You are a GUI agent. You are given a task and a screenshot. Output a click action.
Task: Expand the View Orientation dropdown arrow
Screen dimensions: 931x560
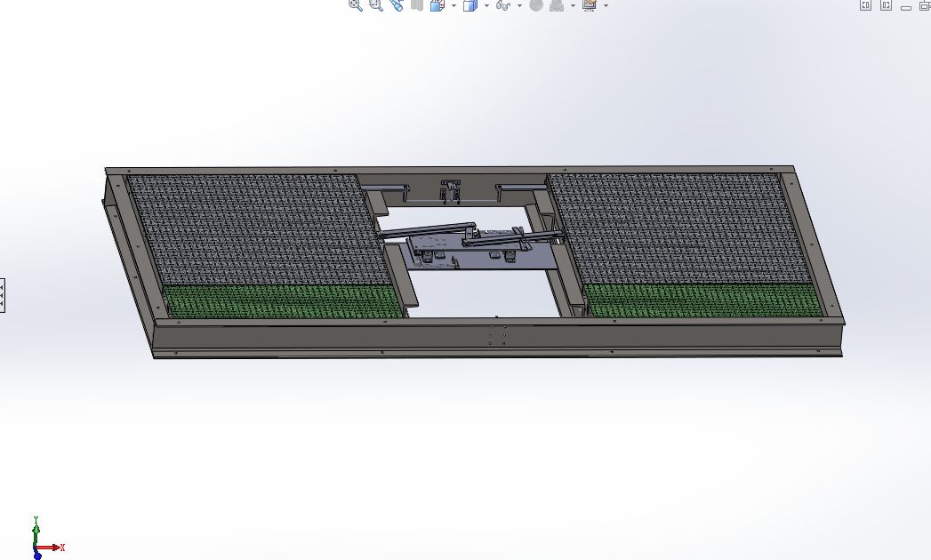click(x=454, y=6)
